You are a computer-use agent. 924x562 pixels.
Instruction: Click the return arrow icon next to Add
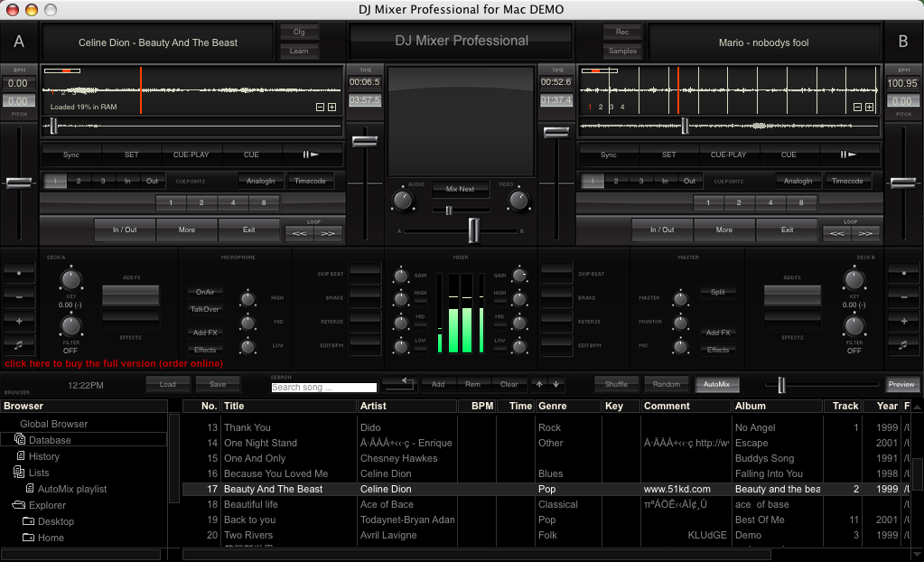point(400,384)
